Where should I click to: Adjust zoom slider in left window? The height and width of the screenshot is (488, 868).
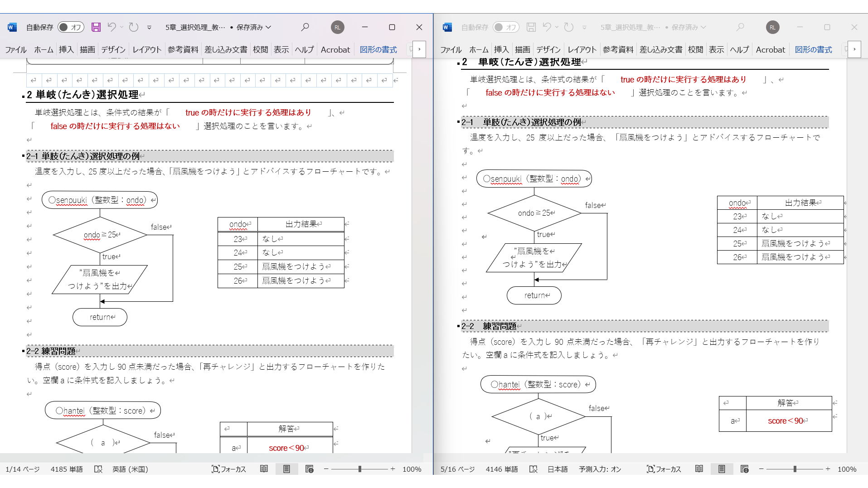click(x=360, y=469)
